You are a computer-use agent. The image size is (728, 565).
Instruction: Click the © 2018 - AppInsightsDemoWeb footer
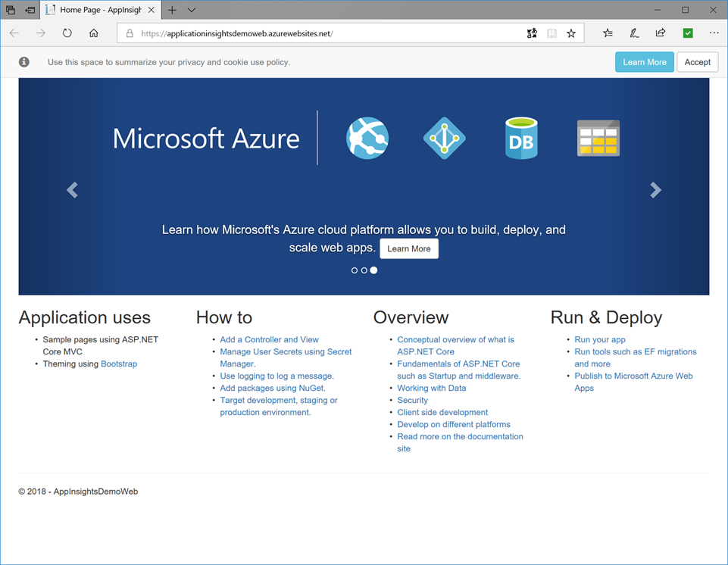coord(78,492)
